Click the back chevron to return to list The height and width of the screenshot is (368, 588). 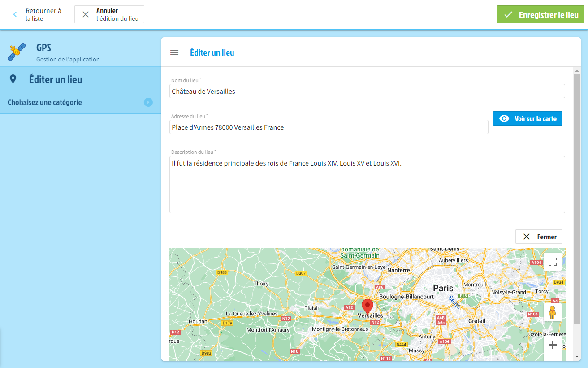(x=15, y=14)
